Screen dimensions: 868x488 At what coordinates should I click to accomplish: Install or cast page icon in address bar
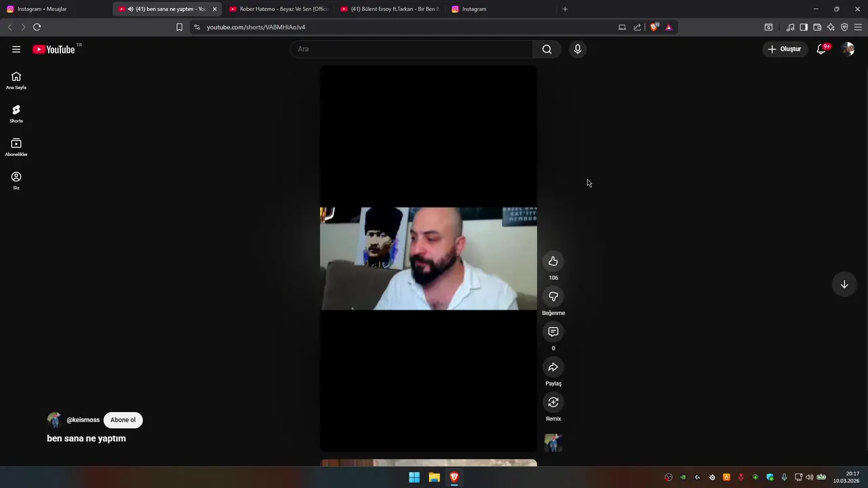coord(622,27)
